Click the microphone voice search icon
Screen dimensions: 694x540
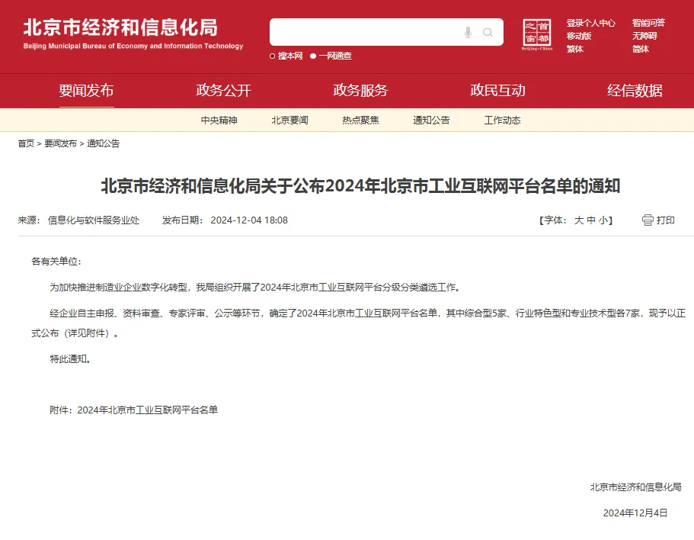click(x=468, y=33)
